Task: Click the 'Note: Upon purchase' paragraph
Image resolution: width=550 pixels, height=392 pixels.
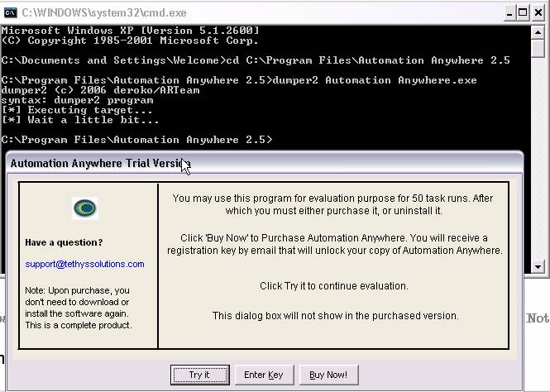Action: coord(79,308)
